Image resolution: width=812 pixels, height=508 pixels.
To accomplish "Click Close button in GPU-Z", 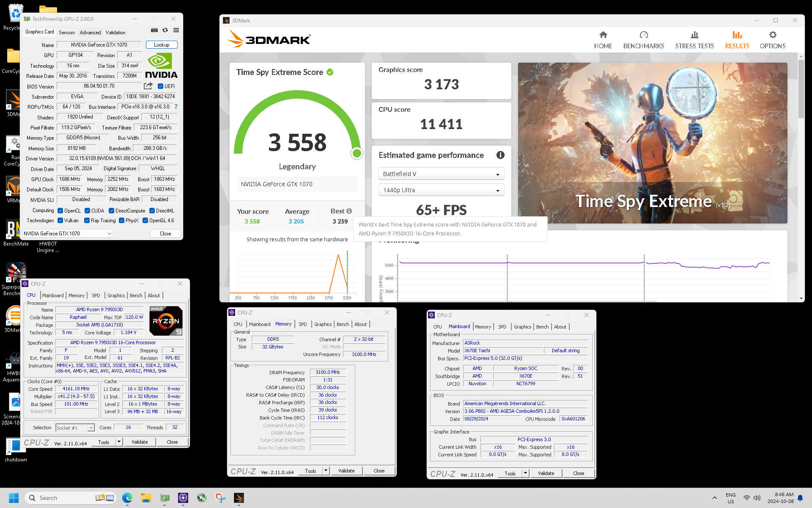I will click(165, 233).
